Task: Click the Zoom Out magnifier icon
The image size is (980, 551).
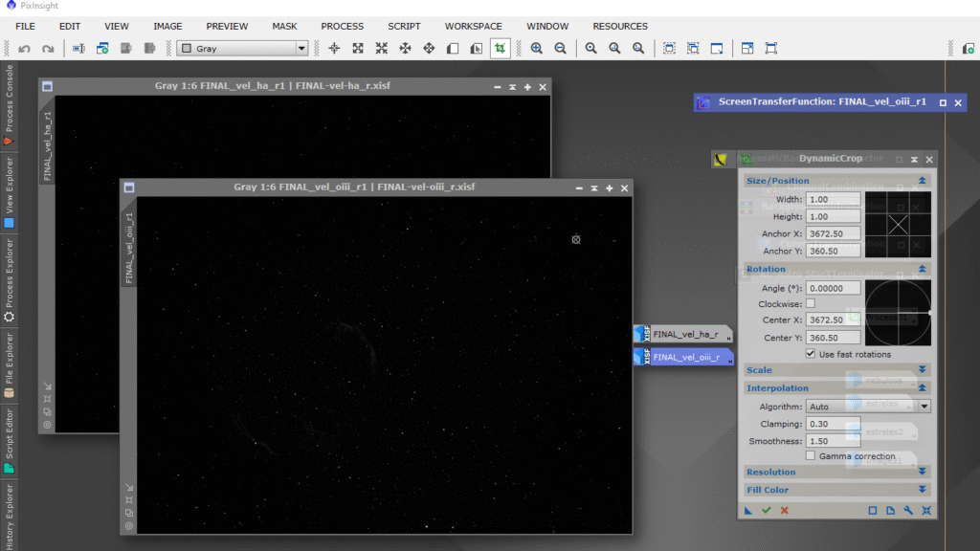Action: [x=561, y=49]
